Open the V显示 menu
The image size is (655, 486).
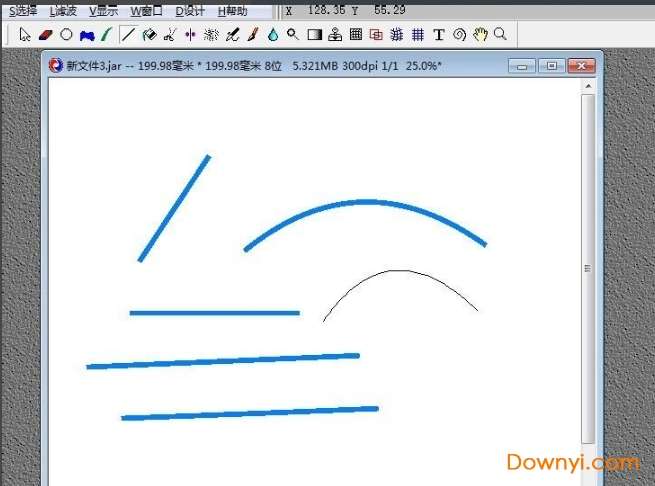pyautogui.click(x=103, y=11)
